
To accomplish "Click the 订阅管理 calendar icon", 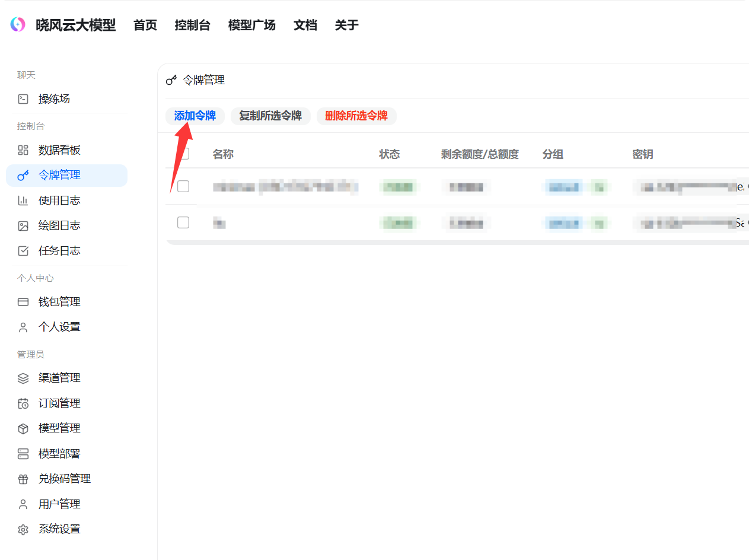I will click(x=23, y=403).
